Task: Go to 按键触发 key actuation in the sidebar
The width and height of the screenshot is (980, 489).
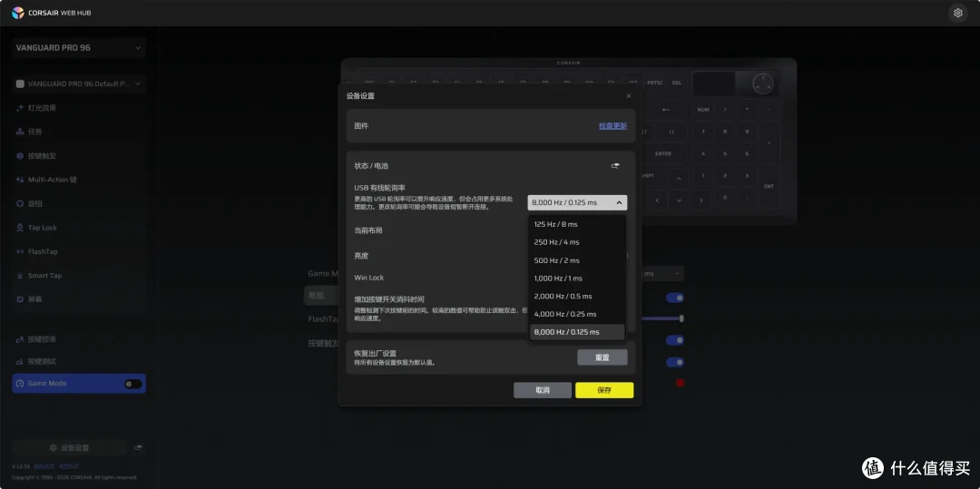Action: click(79, 155)
